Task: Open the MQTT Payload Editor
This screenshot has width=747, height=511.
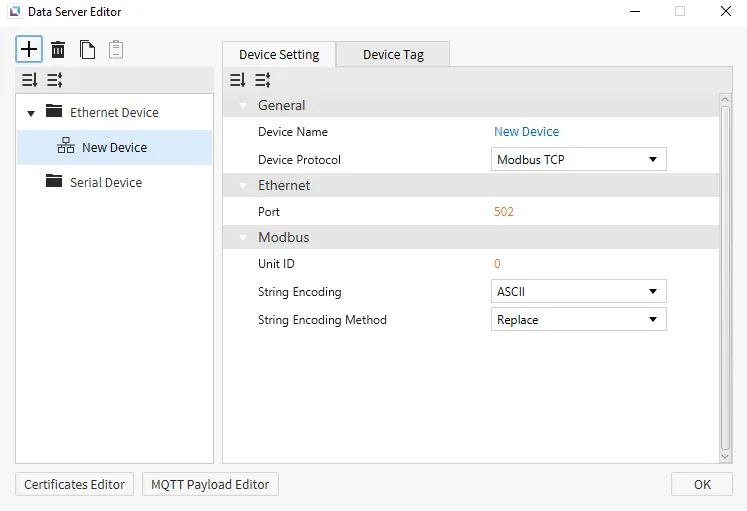Action: [x=210, y=484]
